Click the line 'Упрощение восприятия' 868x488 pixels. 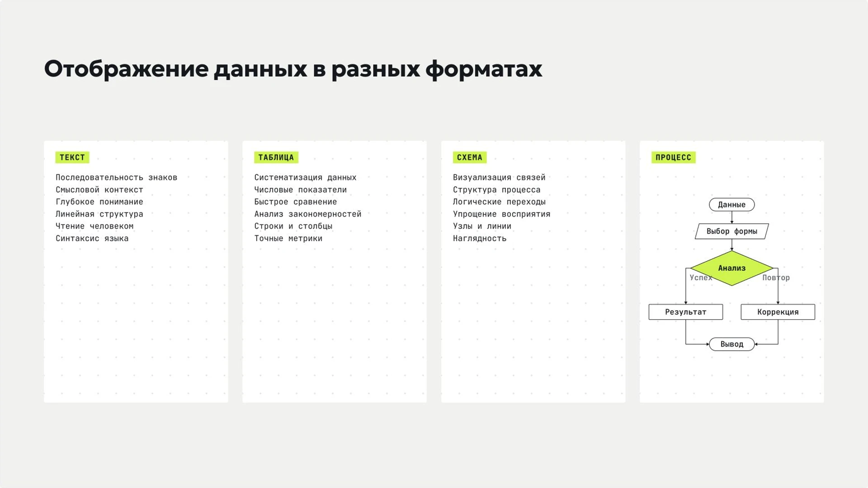point(502,214)
